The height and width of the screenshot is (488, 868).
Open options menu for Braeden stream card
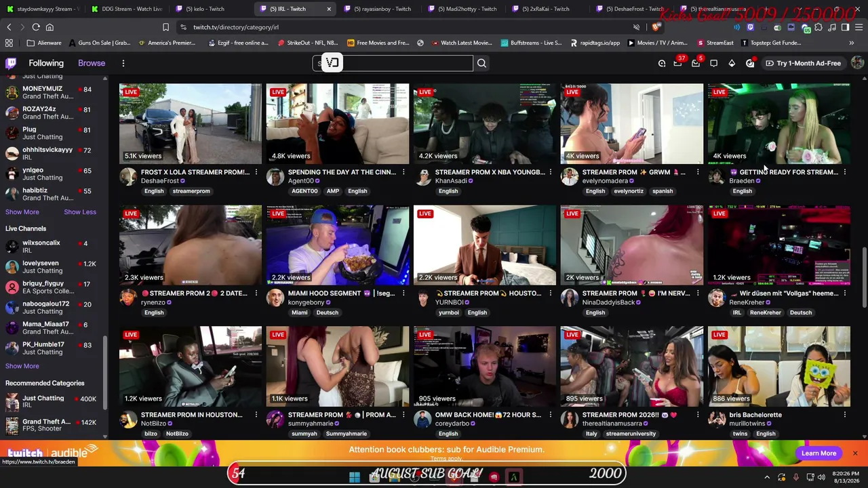[x=844, y=172]
